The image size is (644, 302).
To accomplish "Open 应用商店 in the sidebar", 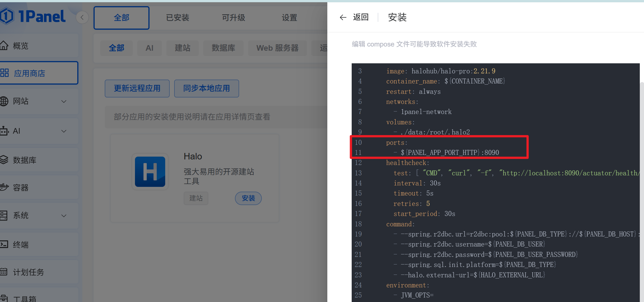I will (x=39, y=73).
